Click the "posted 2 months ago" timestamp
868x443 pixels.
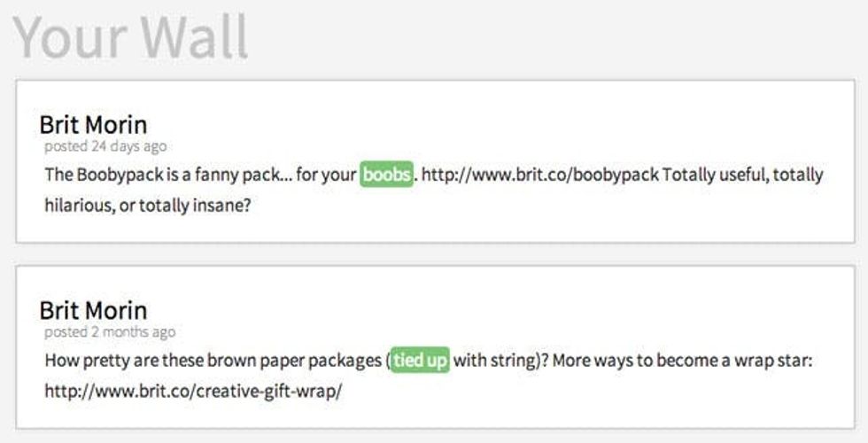coord(110,332)
